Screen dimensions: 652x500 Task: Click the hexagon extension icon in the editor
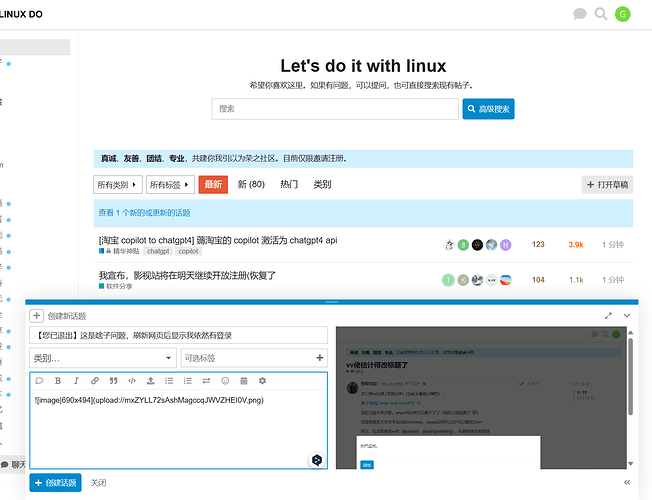click(317, 460)
